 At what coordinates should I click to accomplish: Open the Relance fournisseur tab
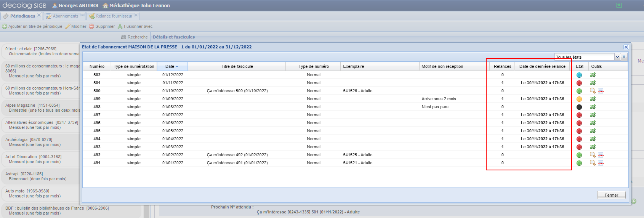tap(114, 16)
